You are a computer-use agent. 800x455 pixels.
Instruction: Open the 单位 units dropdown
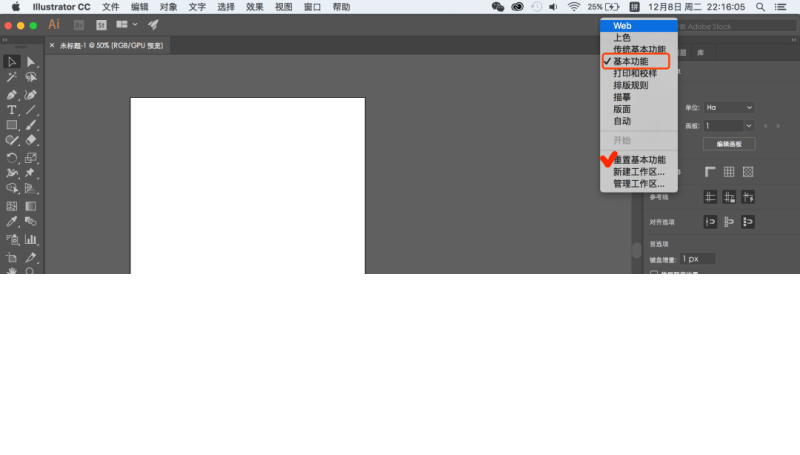[x=727, y=107]
